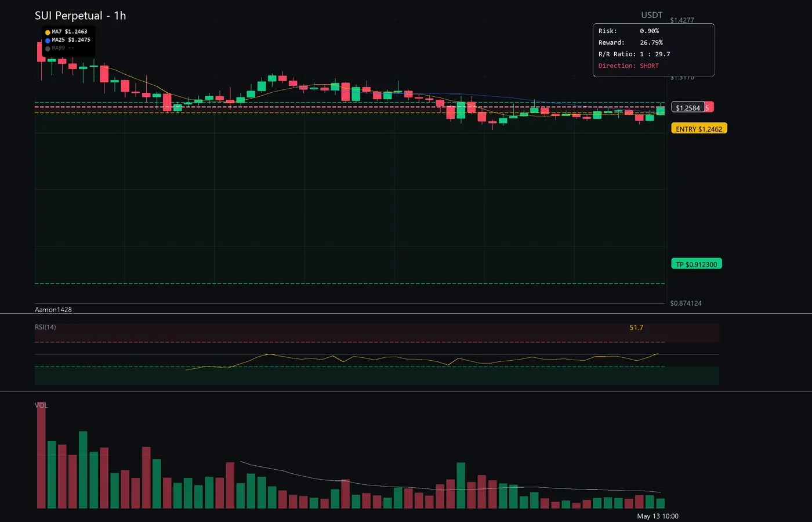Click the grey MA99 legend dot

click(x=48, y=49)
